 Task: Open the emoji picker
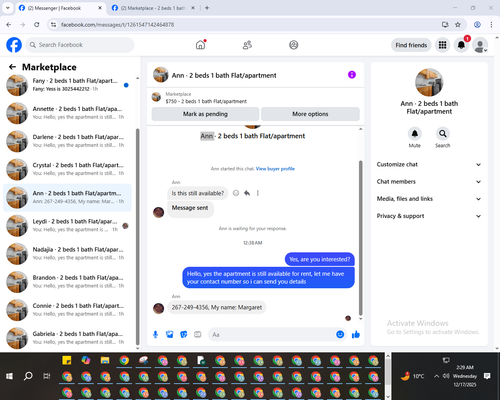[340, 334]
